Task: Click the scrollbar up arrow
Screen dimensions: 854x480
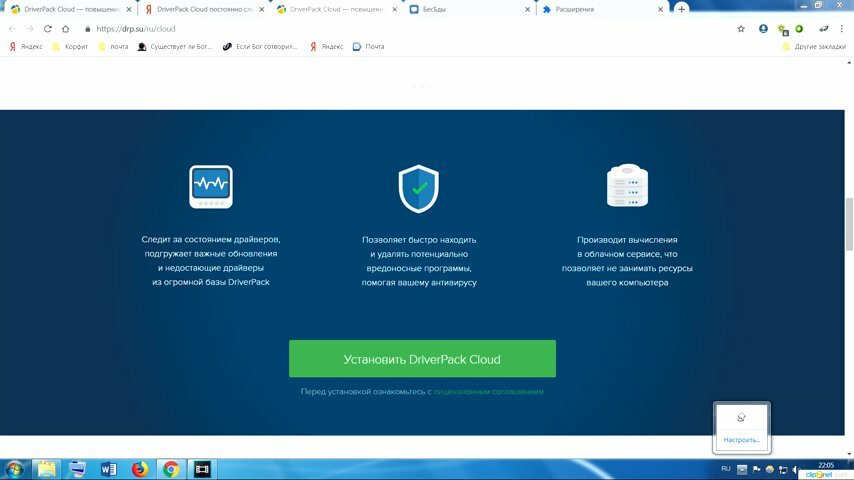Action: (849, 63)
